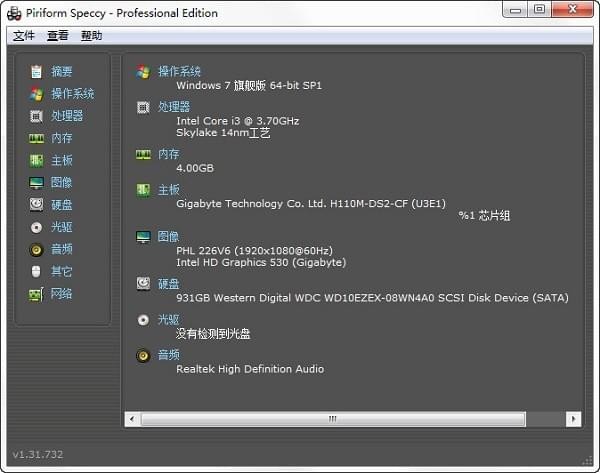Select 摘要 label in the sidebar
Image resolution: width=600 pixels, height=473 pixels.
[62, 72]
